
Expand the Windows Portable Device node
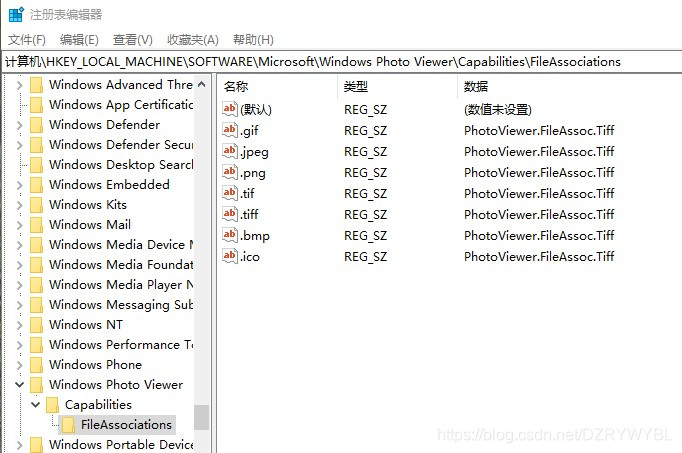click(19, 445)
